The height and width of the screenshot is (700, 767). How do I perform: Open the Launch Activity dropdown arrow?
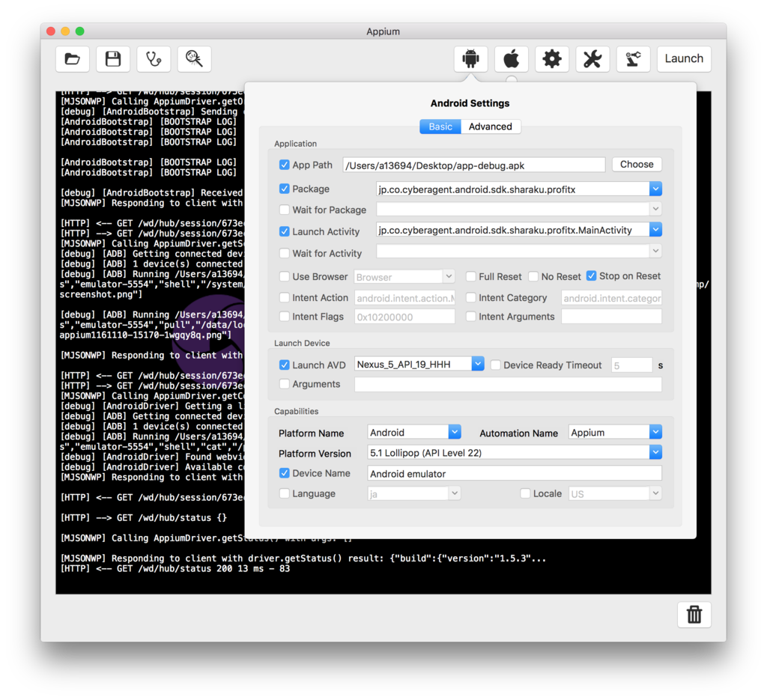click(655, 229)
